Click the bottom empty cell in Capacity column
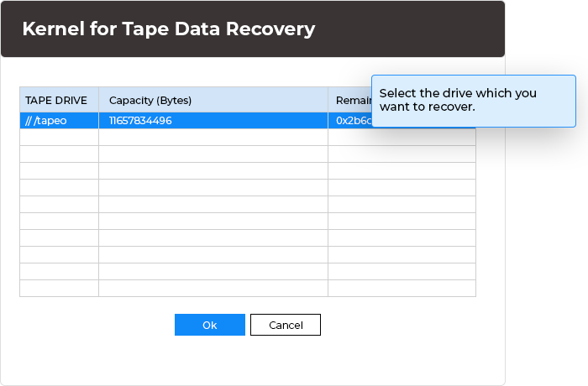The width and height of the screenshot is (588, 386). coord(213,288)
